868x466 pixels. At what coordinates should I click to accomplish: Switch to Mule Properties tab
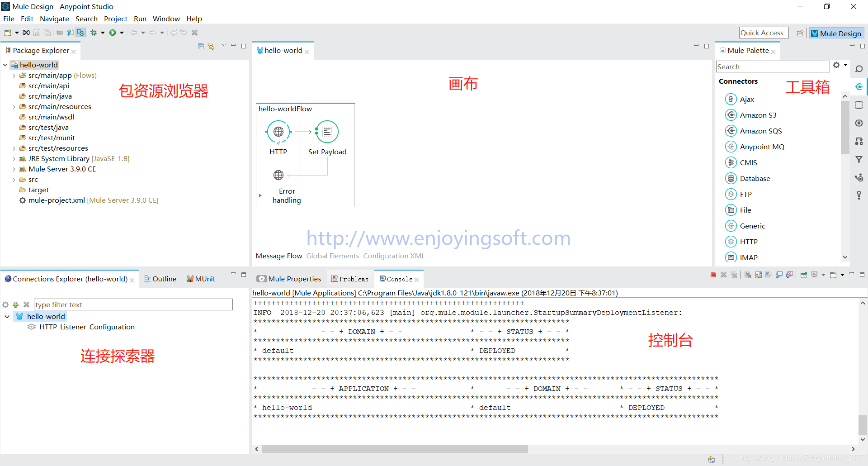click(x=289, y=279)
